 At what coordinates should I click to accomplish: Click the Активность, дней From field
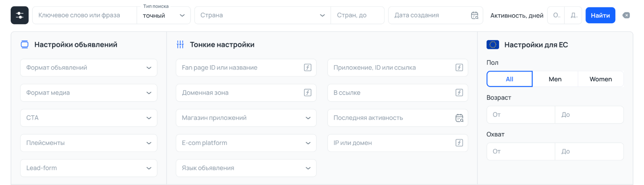[x=556, y=15]
